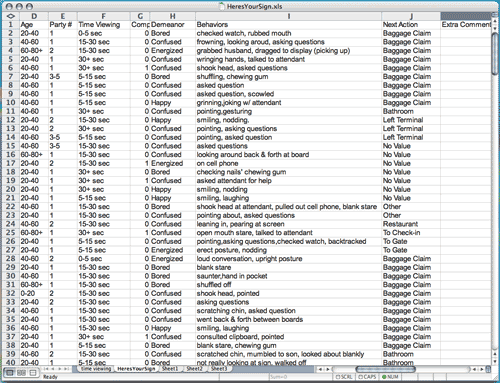Switch to Sheet2 tab
The width and height of the screenshot is (500, 383).
pos(194,369)
